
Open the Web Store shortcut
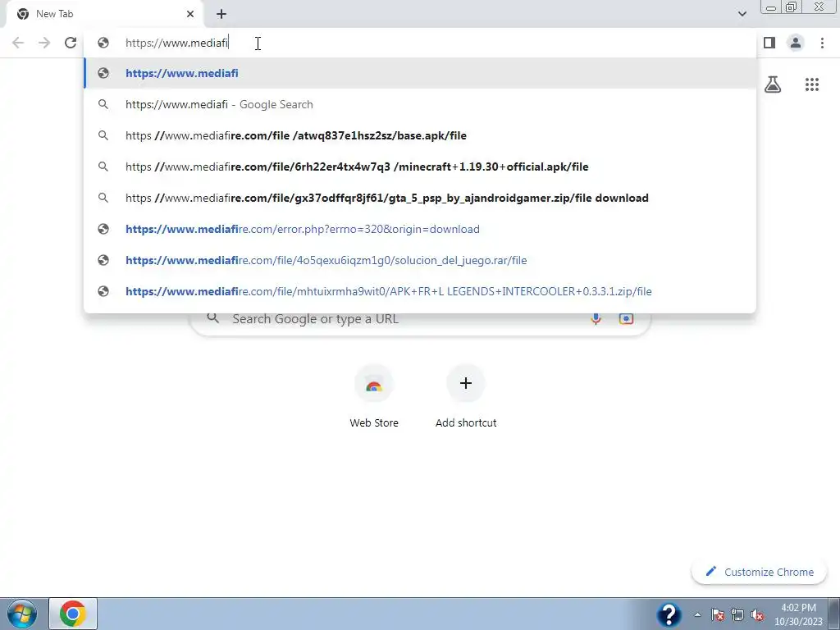(x=374, y=396)
